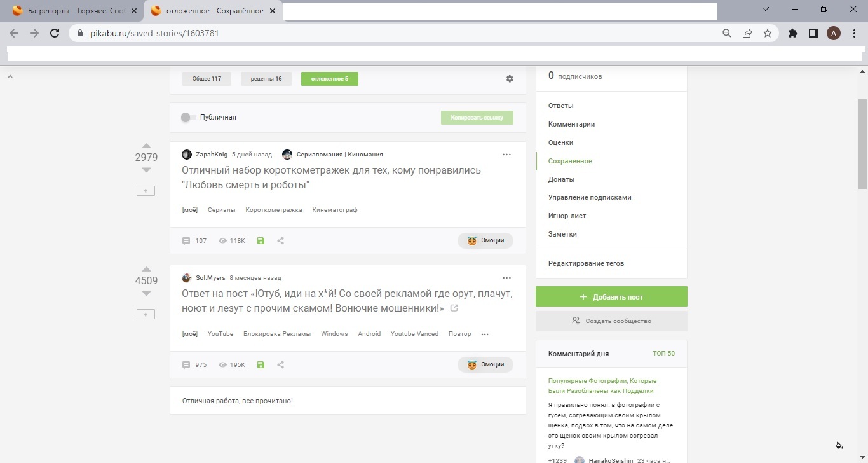This screenshot has height=463, width=868.
Task: Unsave the post with 118K views
Action: [261, 241]
